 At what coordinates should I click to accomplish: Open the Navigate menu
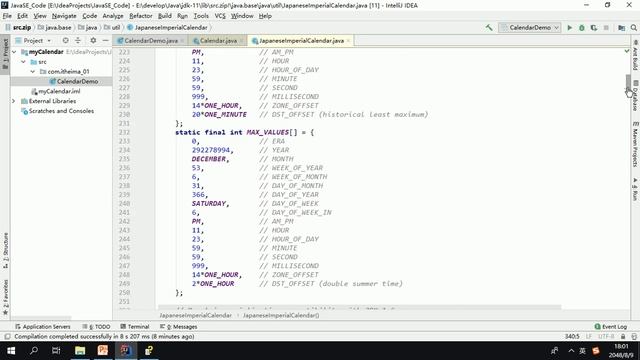tap(64, 16)
